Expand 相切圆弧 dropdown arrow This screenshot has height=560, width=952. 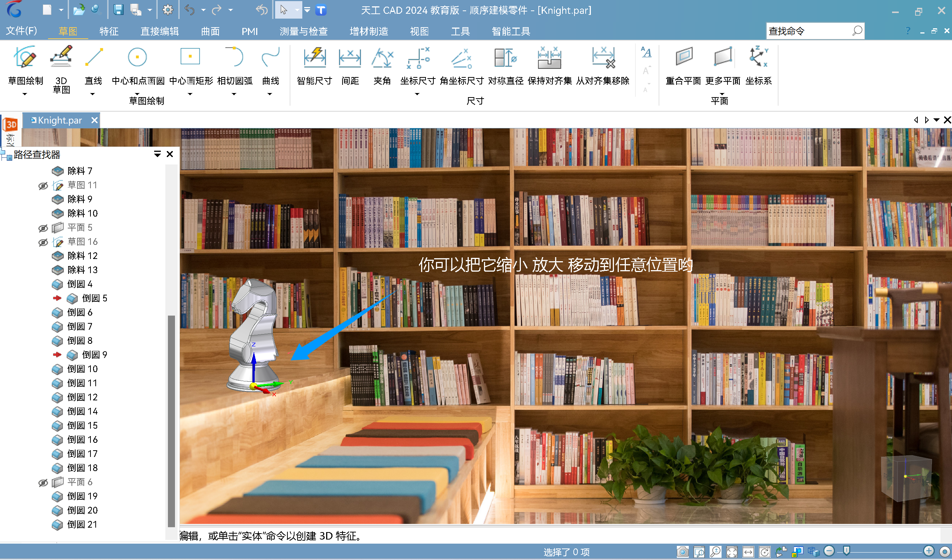234,94
